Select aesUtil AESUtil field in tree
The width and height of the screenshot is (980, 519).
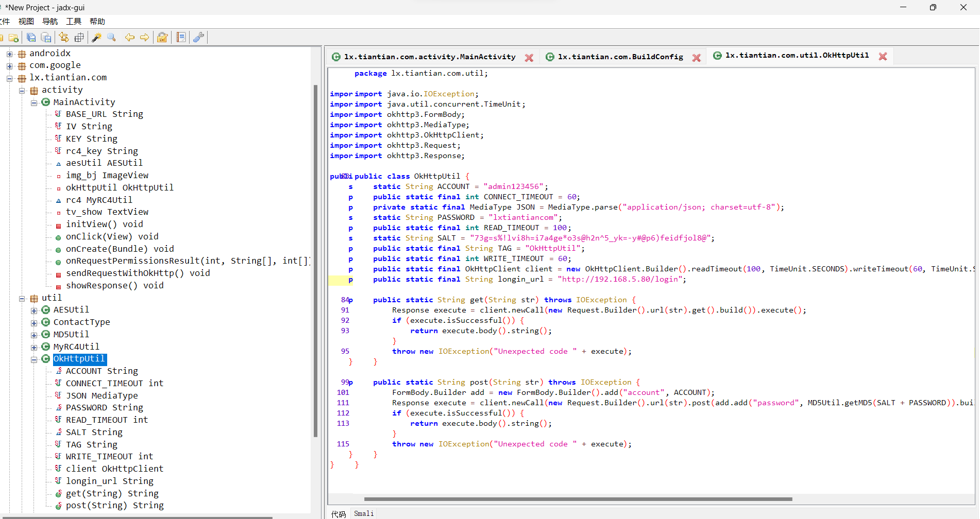coord(104,163)
